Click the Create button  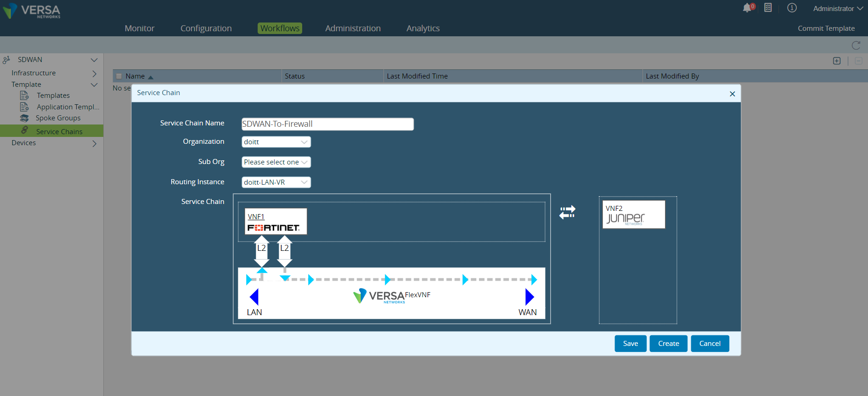click(669, 344)
